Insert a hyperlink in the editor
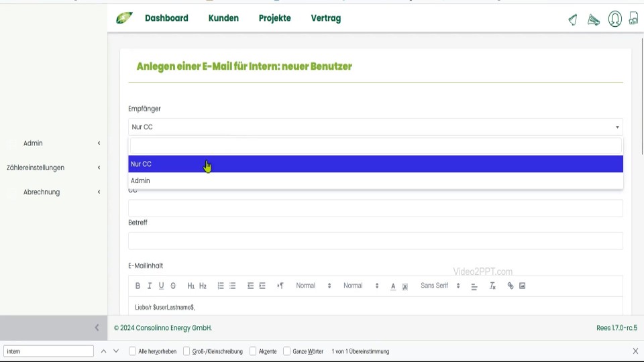 (511, 286)
